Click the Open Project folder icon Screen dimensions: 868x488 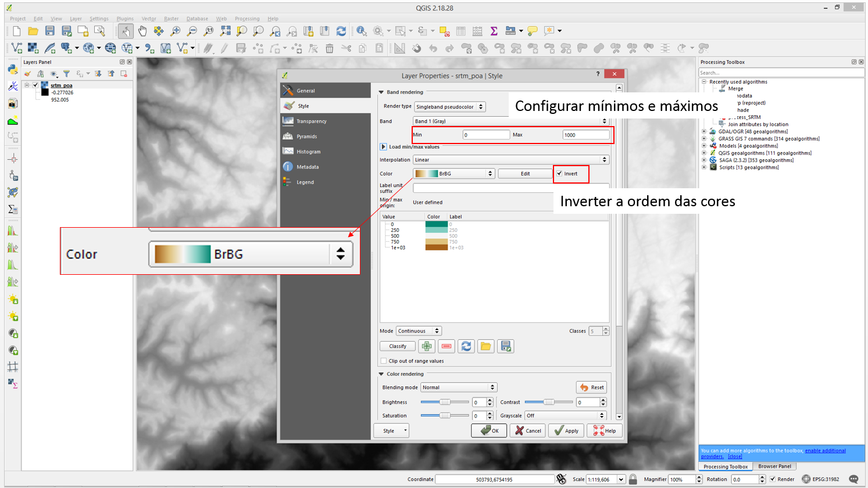33,31
